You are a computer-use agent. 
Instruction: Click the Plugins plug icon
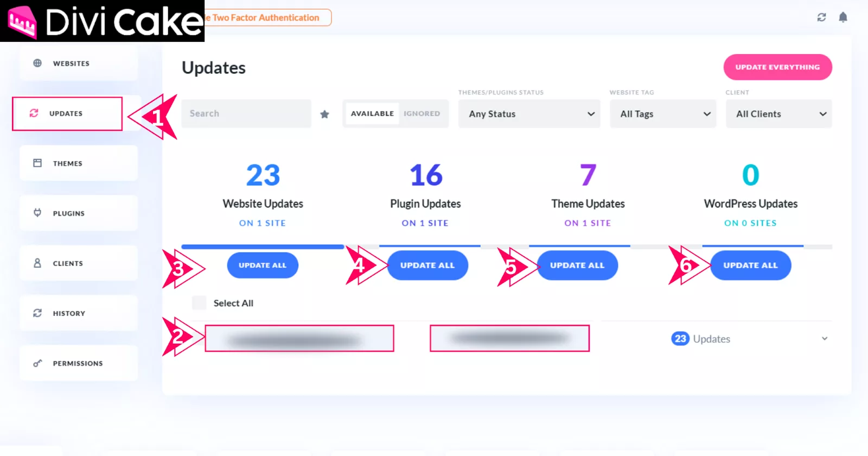[x=37, y=213]
